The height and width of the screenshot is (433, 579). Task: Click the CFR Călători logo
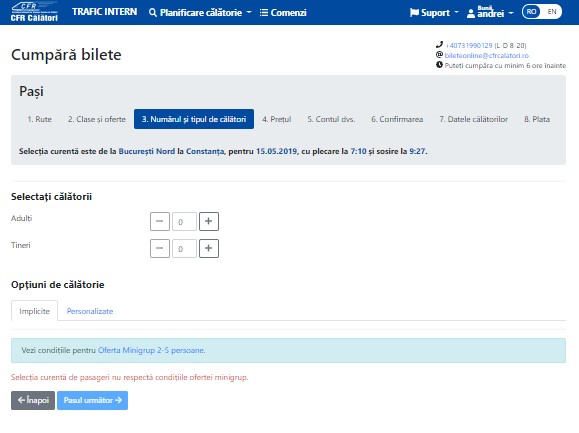tap(34, 12)
